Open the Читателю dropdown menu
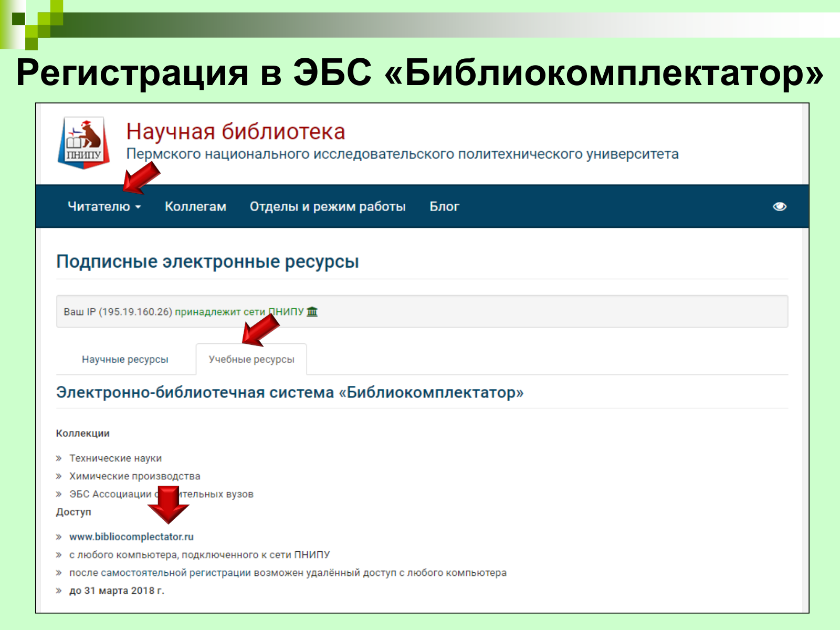The height and width of the screenshot is (630, 840). point(104,206)
